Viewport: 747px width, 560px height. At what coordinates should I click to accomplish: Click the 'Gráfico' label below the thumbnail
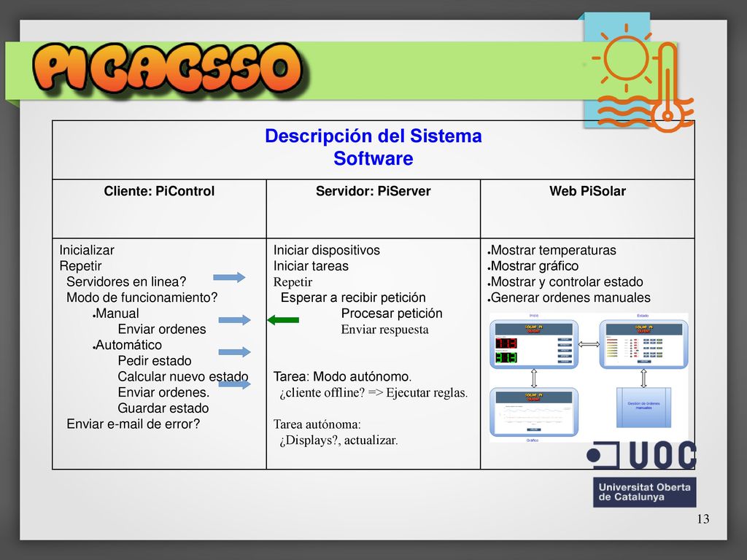point(532,440)
